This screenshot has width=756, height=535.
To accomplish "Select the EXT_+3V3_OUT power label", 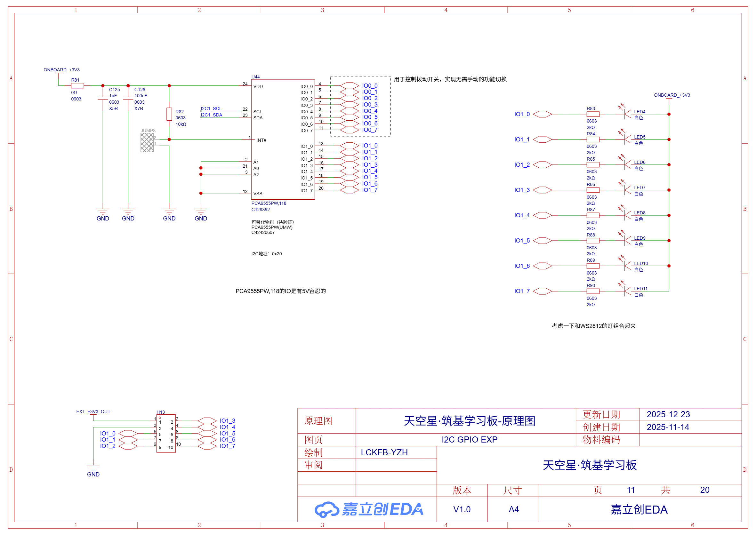I will pos(93,411).
